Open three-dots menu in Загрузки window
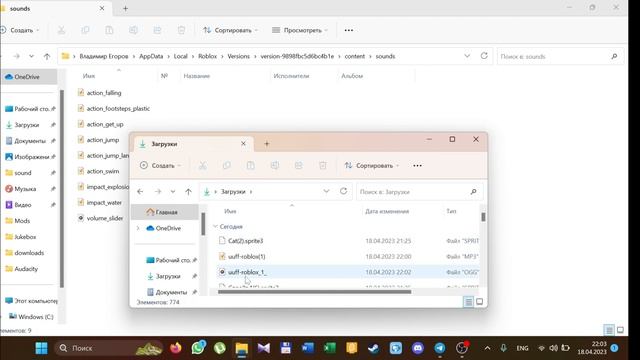The image size is (640, 360). pos(417,165)
